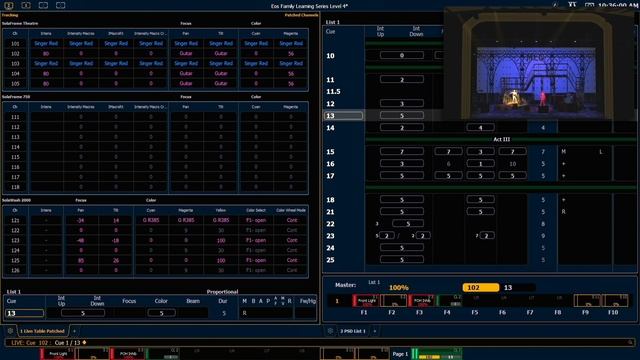Select channel 126 in SolaWash 2000 table

coord(15,270)
